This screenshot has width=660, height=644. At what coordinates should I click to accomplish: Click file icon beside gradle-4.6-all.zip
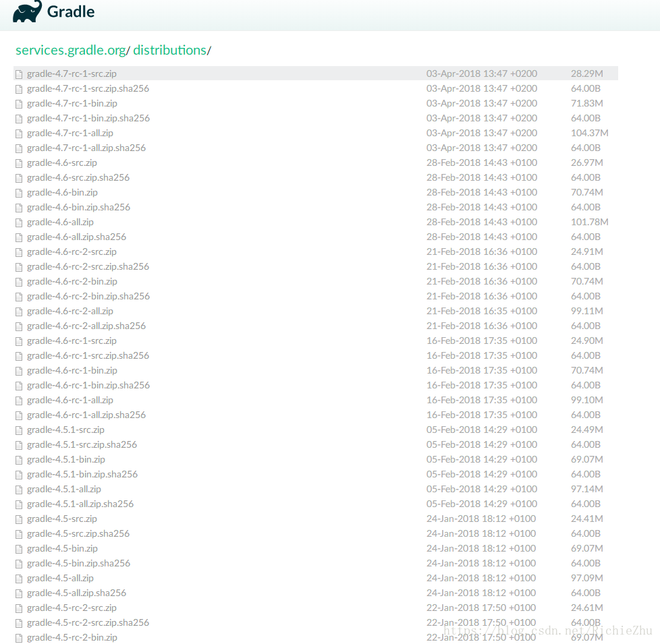pyautogui.click(x=19, y=223)
